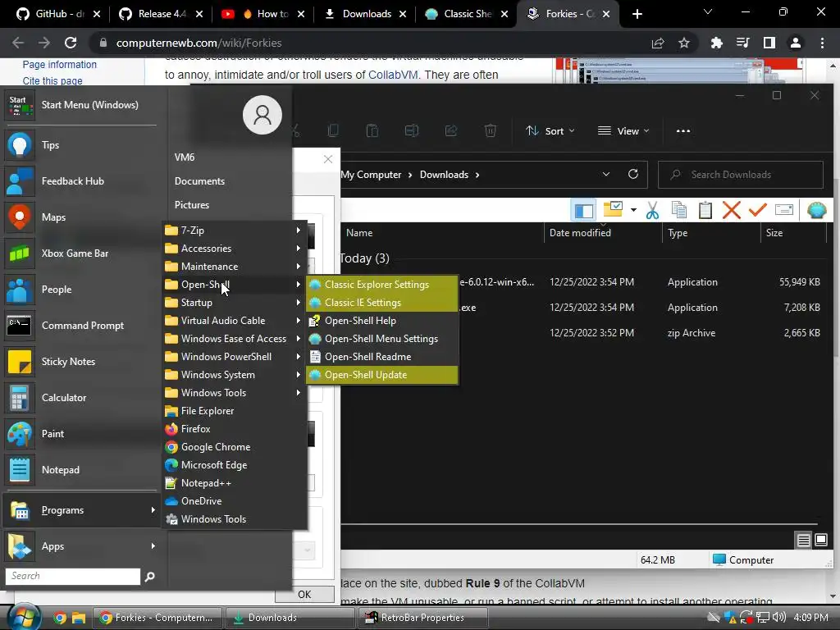Screen dimensions: 840x630
Task: Click Page information link
Action: pyautogui.click(x=59, y=64)
